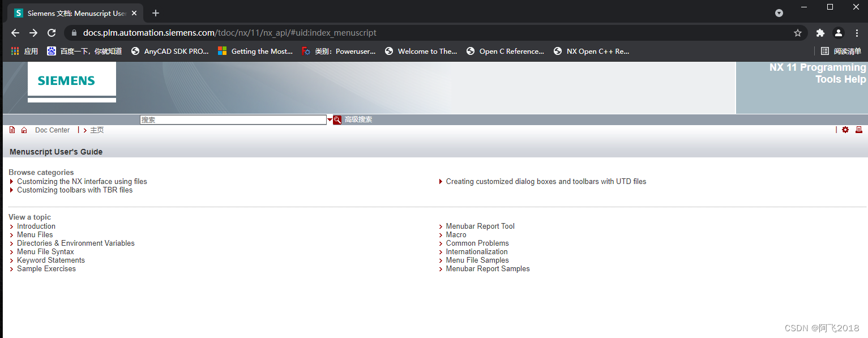The width and height of the screenshot is (868, 338).
Task: Click the red home icon in breadcrumb
Action: pyautogui.click(x=24, y=130)
